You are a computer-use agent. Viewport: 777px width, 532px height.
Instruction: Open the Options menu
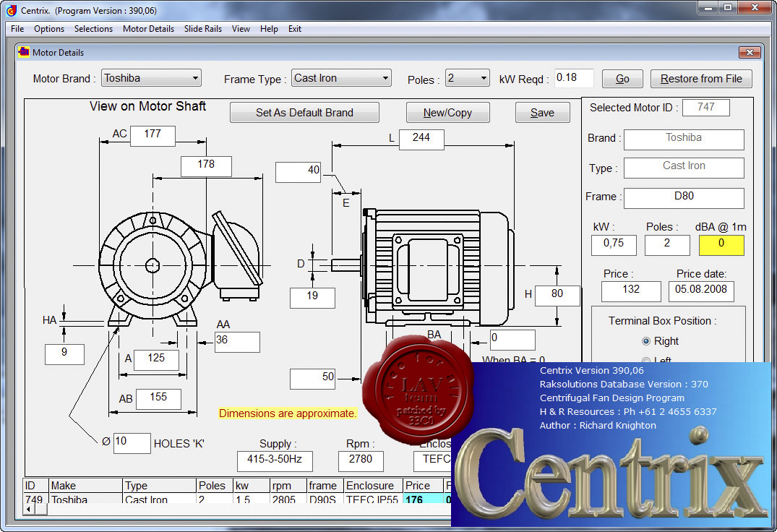[x=49, y=29]
